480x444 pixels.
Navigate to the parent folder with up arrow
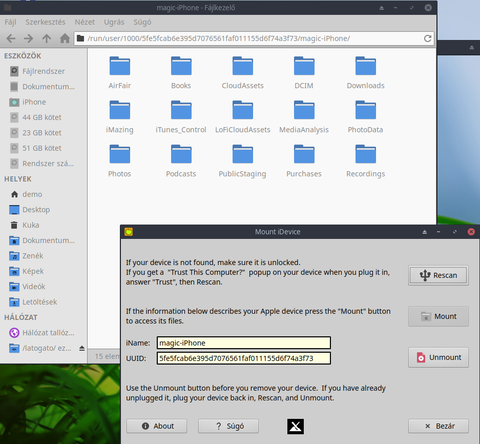click(47, 39)
